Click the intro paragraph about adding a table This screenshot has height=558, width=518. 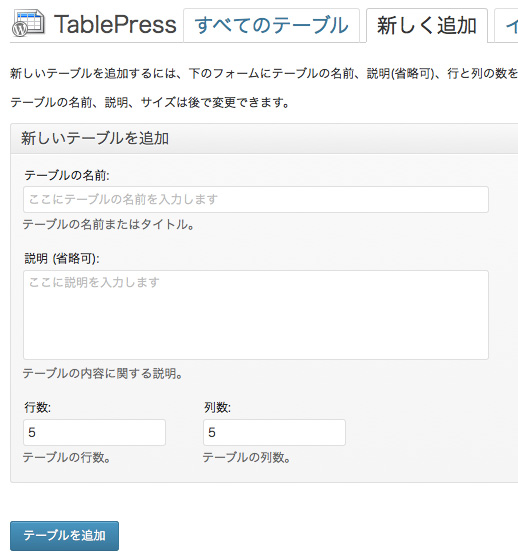pos(264,73)
